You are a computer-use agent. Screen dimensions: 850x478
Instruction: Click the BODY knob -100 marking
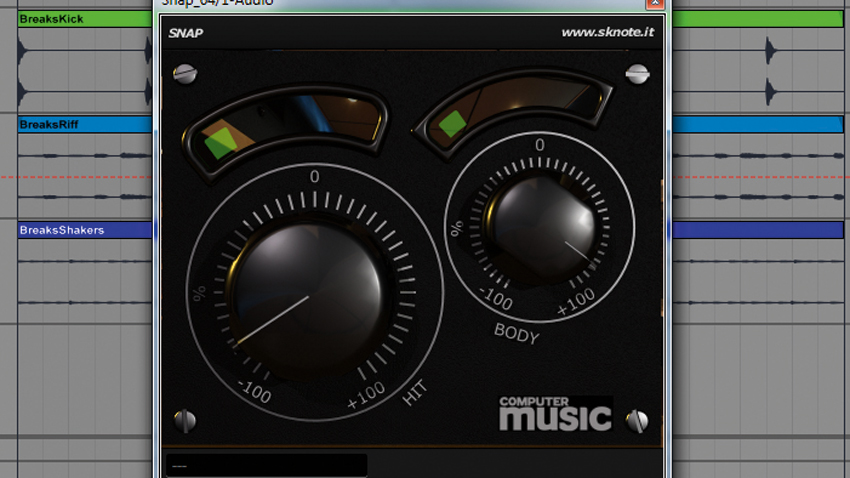pyautogui.click(x=495, y=298)
